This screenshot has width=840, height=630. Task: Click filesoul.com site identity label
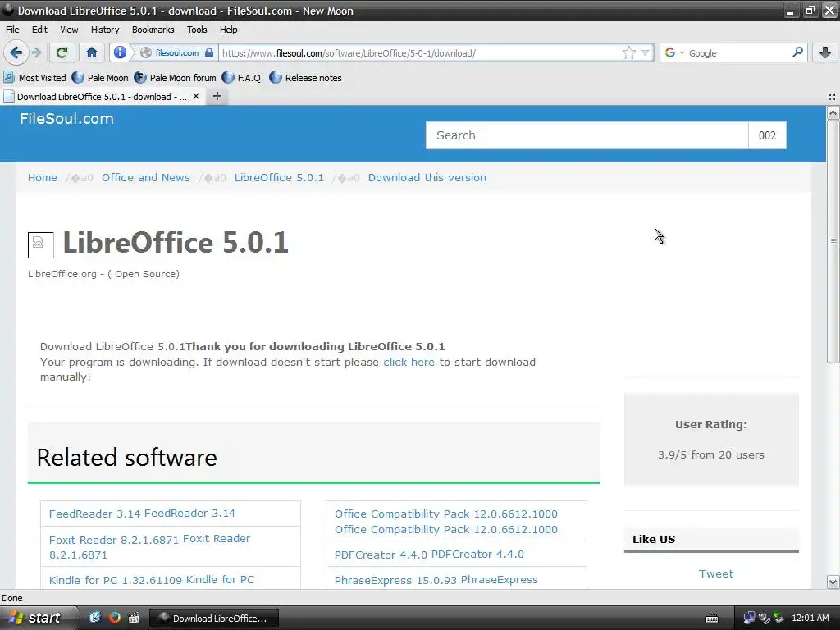177,53
